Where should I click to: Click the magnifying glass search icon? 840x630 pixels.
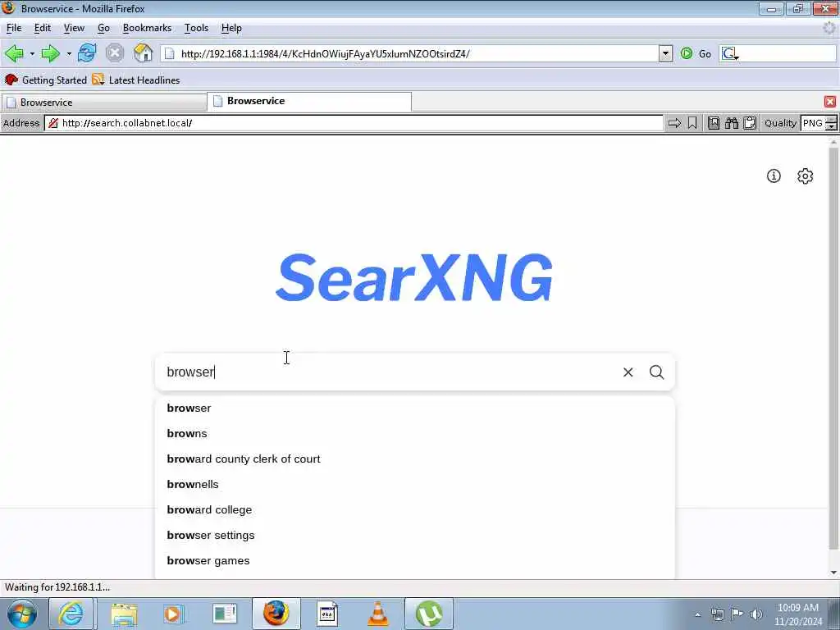(657, 372)
